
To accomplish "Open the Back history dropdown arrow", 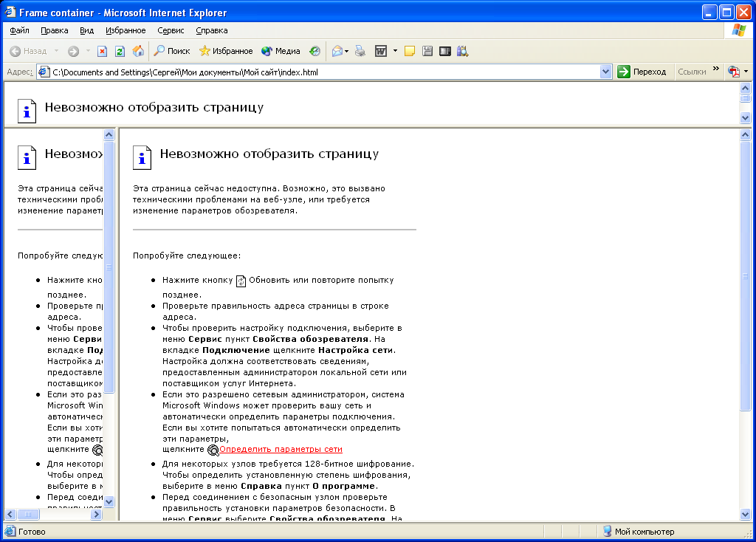I will coord(56,51).
